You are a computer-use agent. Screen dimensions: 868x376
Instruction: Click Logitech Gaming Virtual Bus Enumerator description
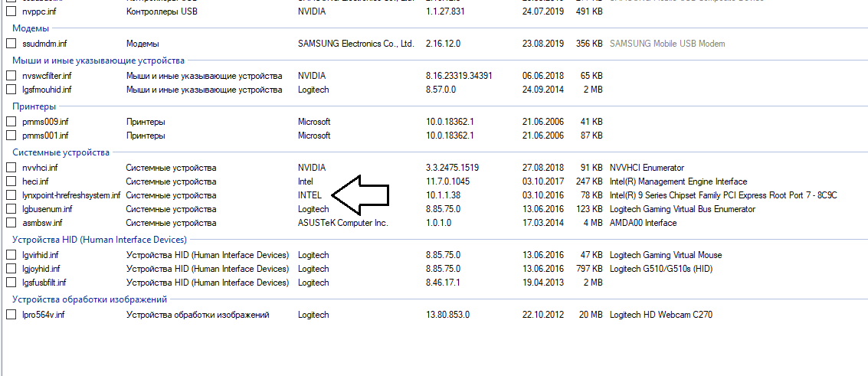[682, 209]
